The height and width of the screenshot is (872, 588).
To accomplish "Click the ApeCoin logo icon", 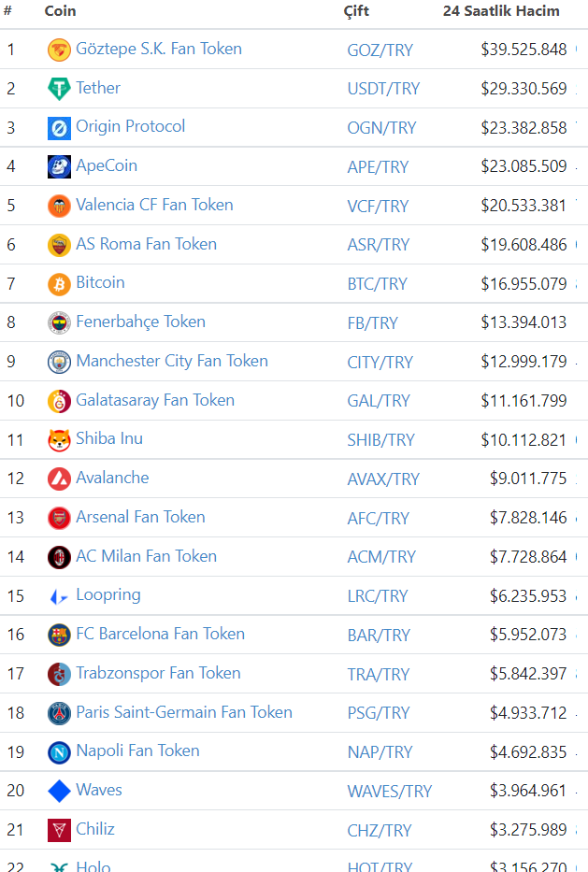I will (59, 166).
